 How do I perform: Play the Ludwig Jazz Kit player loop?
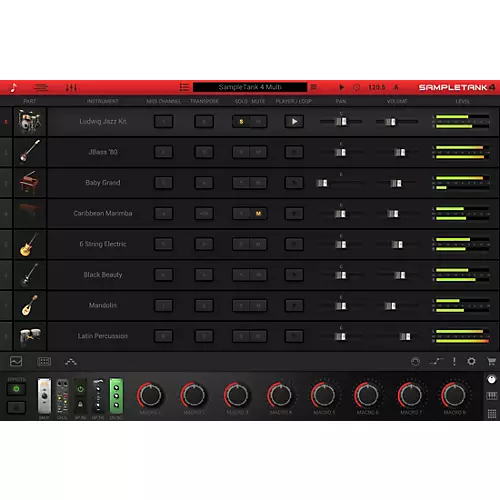pos(294,122)
